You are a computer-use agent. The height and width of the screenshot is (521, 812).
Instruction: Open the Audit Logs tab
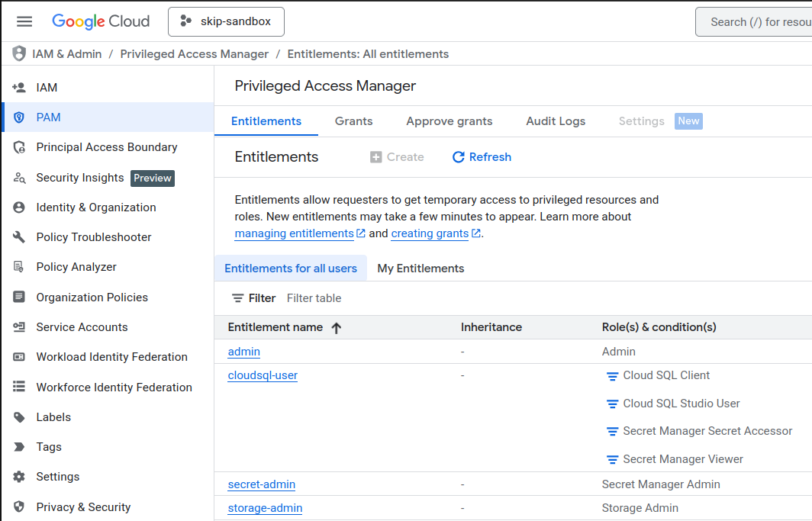(555, 121)
